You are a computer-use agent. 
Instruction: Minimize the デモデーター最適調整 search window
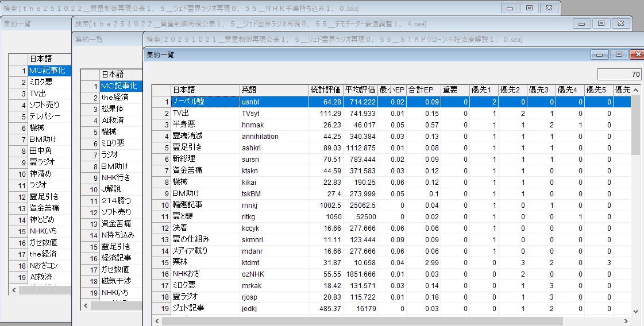(x=582, y=24)
